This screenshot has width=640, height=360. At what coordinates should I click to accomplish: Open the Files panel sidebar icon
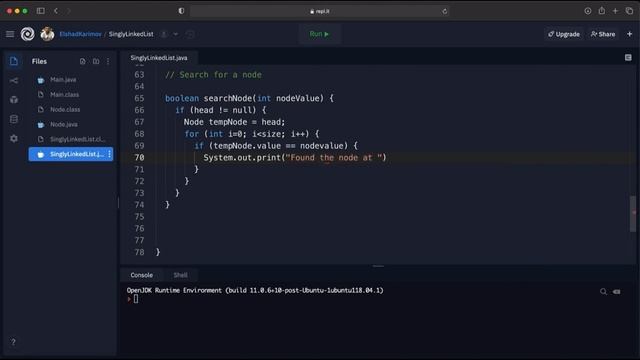click(x=13, y=61)
